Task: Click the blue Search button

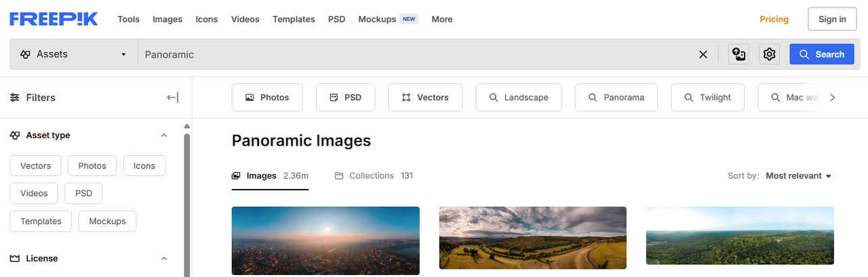Action: (x=822, y=54)
